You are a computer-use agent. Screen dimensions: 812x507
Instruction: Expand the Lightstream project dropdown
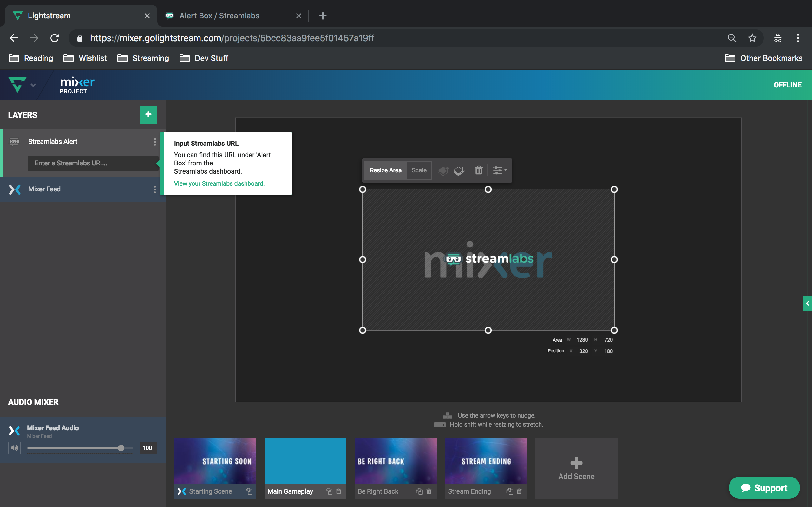[33, 85]
